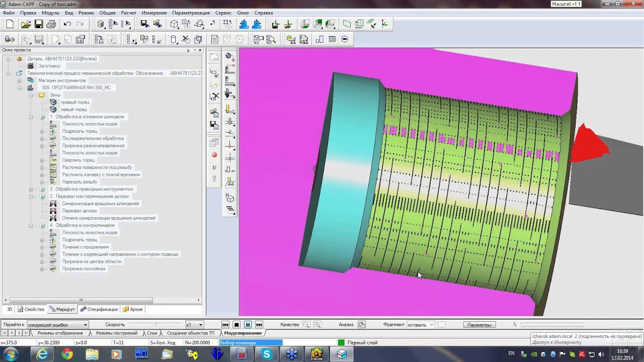Zoom in quality with plus magnifier
Image resolution: width=644 pixels, height=362 pixels.
click(x=317, y=325)
